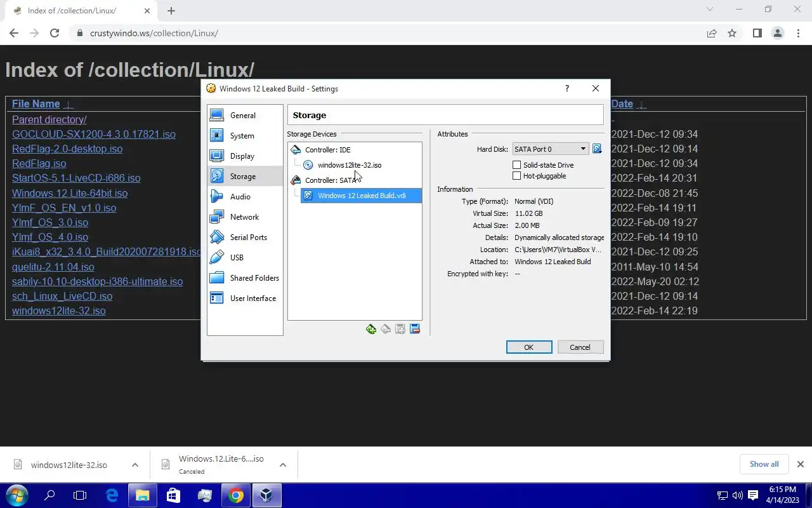The image size is (812, 508).
Task: Expand options for windows12lite-32.iso download
Action: [135, 465]
